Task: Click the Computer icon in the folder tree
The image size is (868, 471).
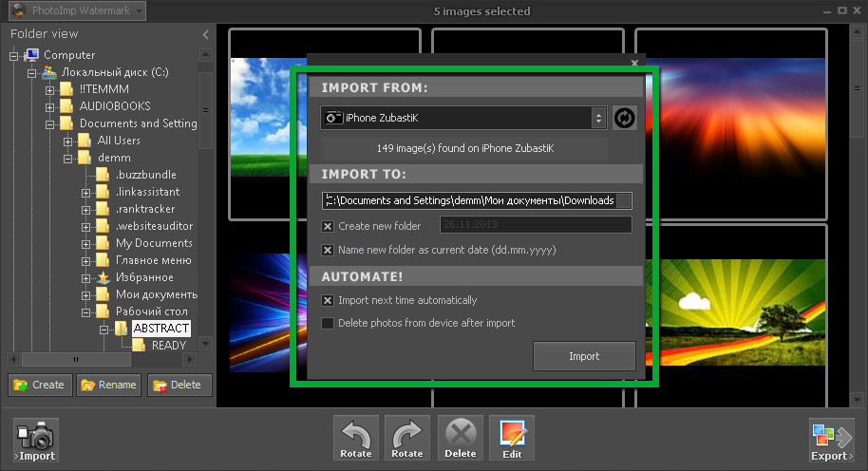Action: point(32,55)
